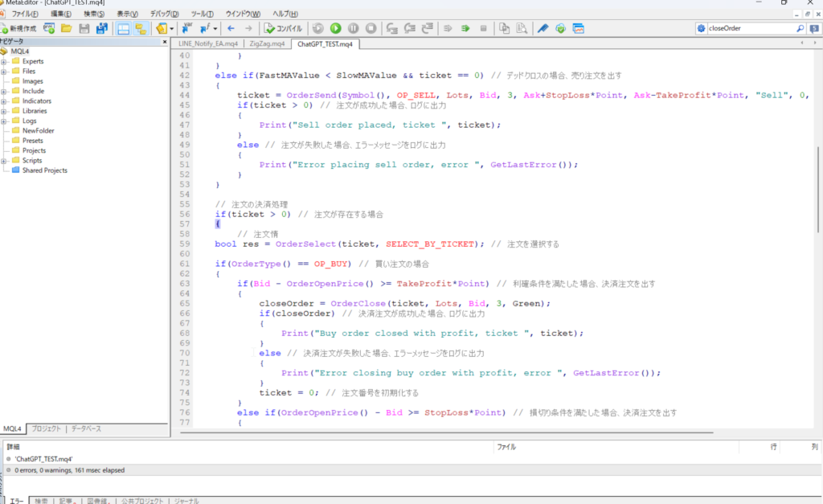Click the closeOrder search input field
Screen dimensions: 823x504
(751, 28)
